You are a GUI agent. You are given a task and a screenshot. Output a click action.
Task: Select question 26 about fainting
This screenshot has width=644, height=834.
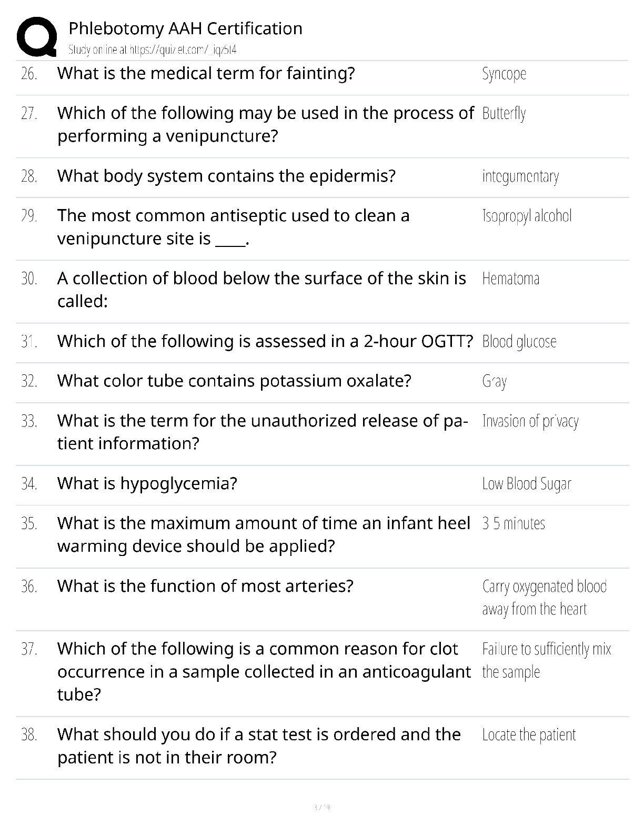pos(206,73)
